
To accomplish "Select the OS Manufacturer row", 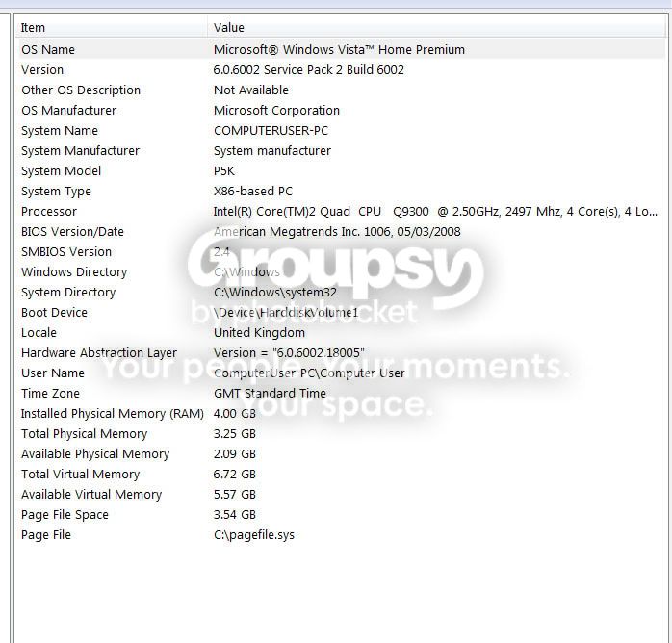I will pos(341,110).
